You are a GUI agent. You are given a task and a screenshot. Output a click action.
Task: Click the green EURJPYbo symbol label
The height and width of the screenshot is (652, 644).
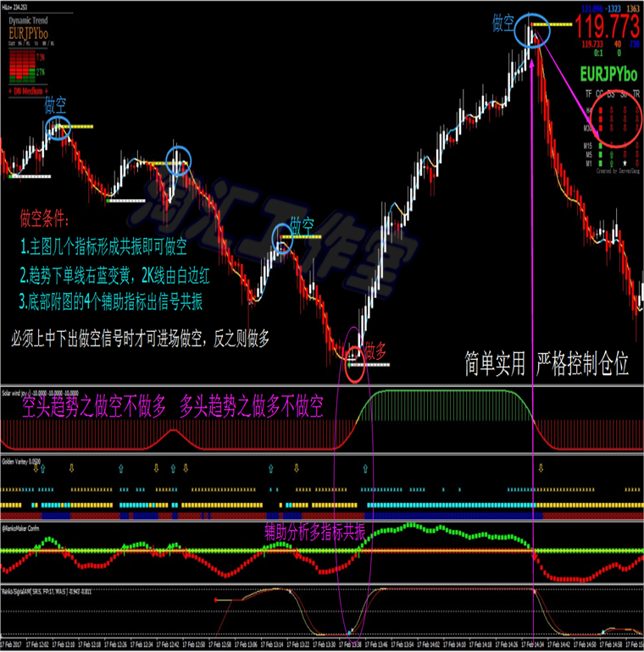tap(608, 75)
